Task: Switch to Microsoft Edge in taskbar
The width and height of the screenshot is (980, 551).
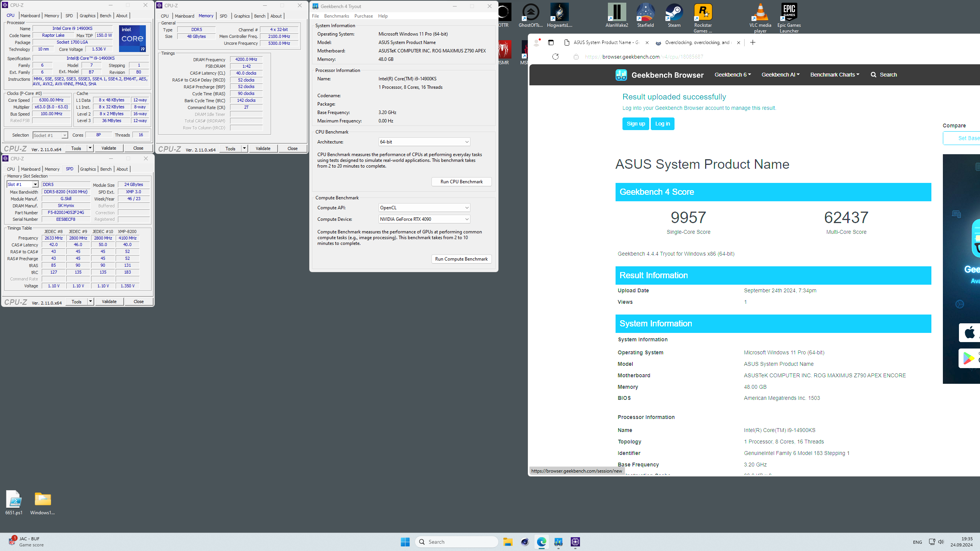Action: 542,542
